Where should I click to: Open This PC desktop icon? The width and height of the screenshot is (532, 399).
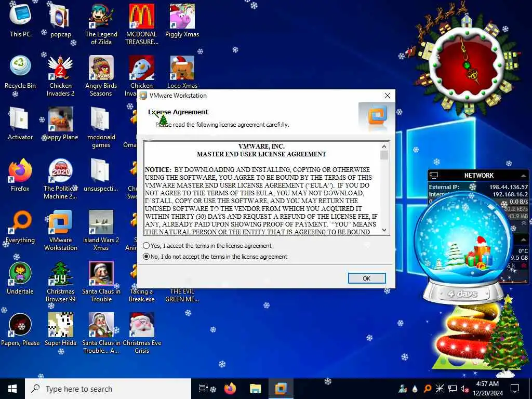click(20, 20)
